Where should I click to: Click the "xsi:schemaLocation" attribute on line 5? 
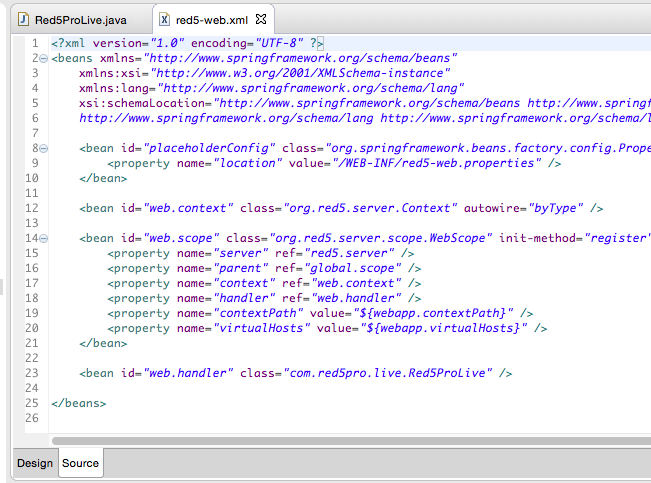[x=142, y=103]
